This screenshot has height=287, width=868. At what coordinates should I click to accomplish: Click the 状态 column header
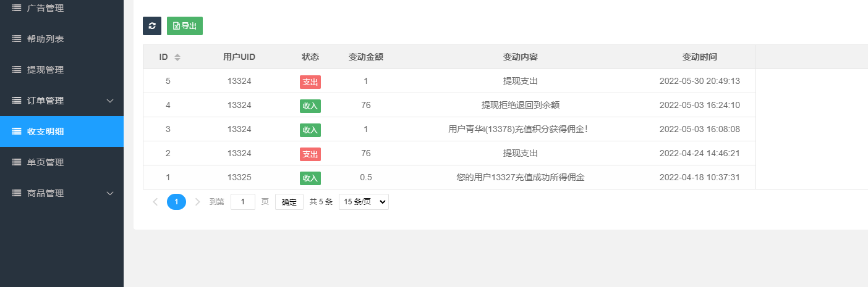tap(310, 57)
